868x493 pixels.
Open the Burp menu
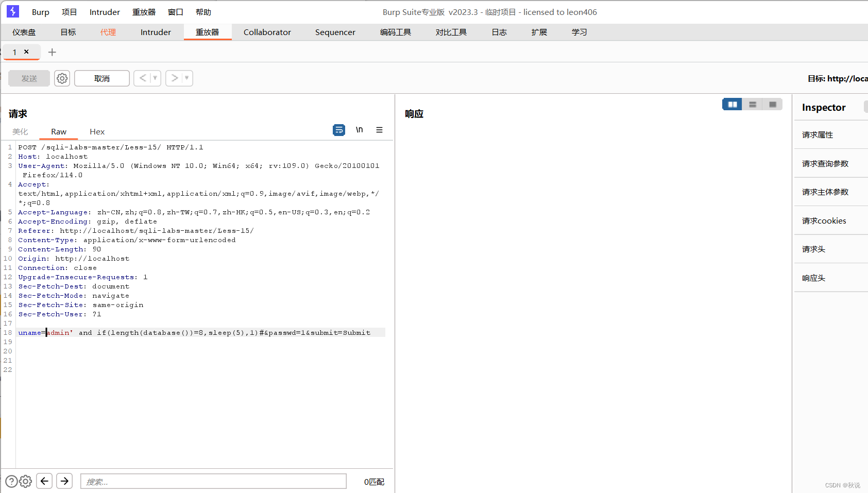tap(41, 12)
